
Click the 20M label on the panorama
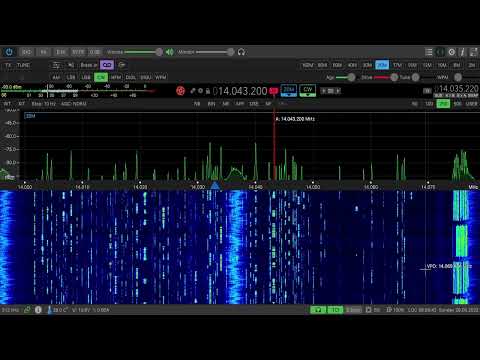(x=30, y=116)
